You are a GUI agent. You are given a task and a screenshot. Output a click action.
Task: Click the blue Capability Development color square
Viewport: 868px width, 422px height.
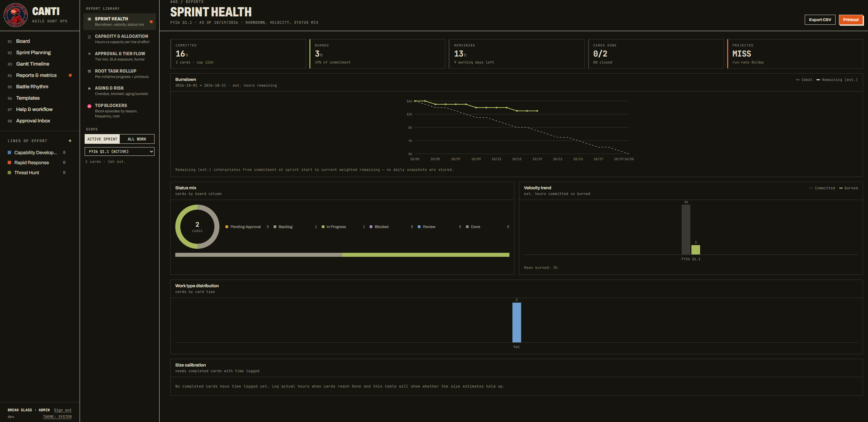tap(9, 152)
